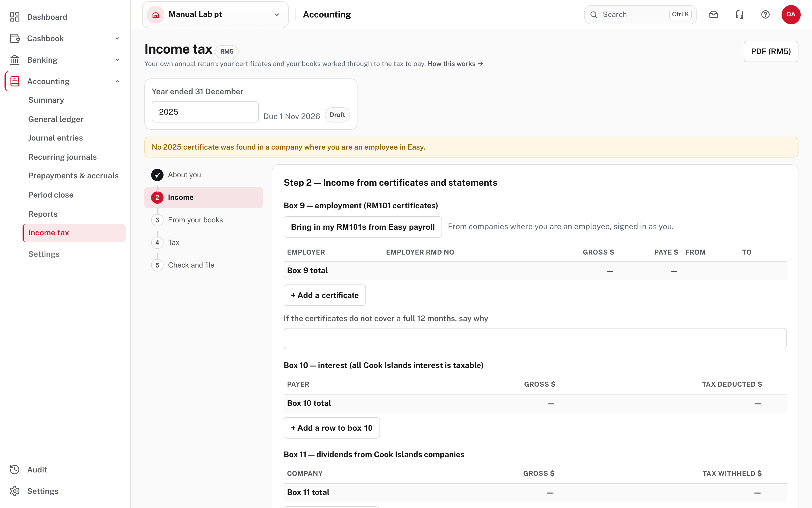The image size is (812, 508).
Task: Click the Draft status badge
Action: point(337,115)
